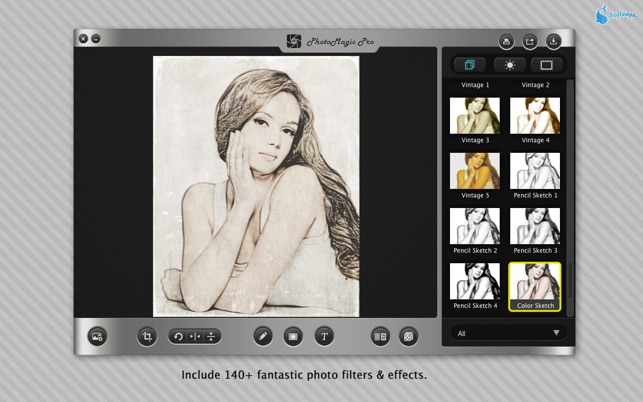Switch to the brightness adjustments tab
This screenshot has width=643, height=402.
509,65
